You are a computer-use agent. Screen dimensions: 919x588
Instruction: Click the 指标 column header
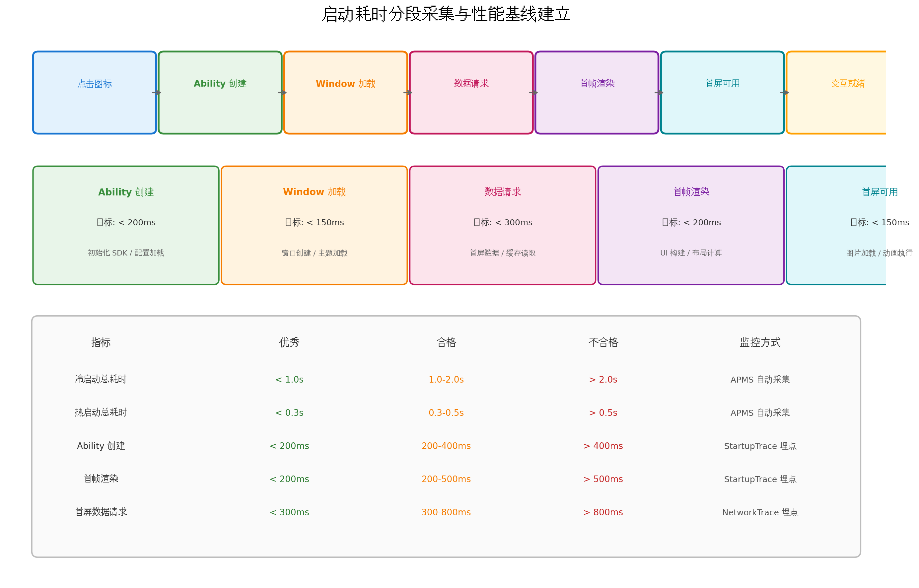pos(101,342)
